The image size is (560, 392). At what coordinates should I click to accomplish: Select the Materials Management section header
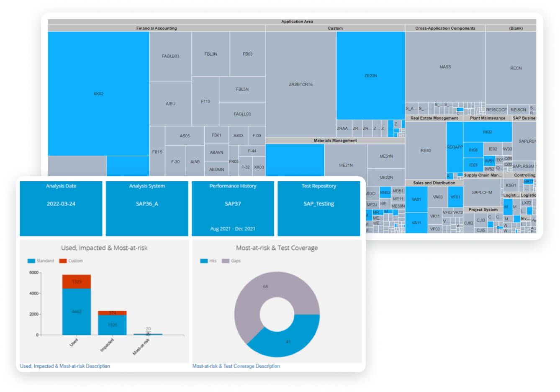pos(335,140)
